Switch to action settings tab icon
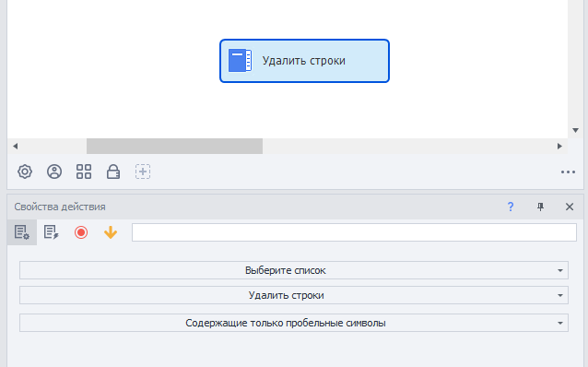588x367 pixels. (22, 232)
